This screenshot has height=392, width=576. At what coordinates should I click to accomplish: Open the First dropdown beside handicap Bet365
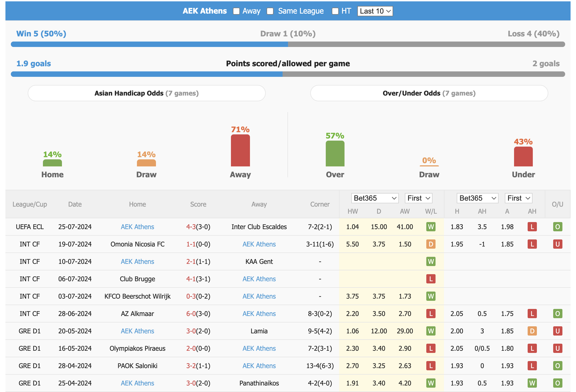click(518, 198)
